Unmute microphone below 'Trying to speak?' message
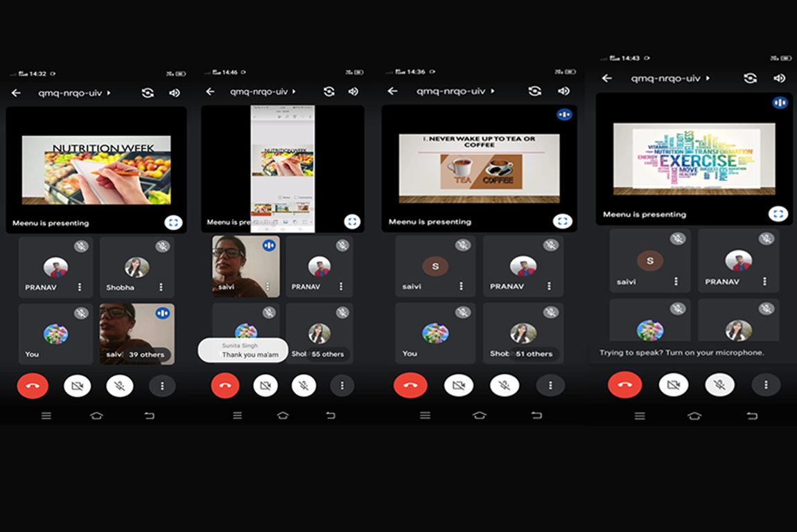Viewport: 797px width, 532px height. 719,384
